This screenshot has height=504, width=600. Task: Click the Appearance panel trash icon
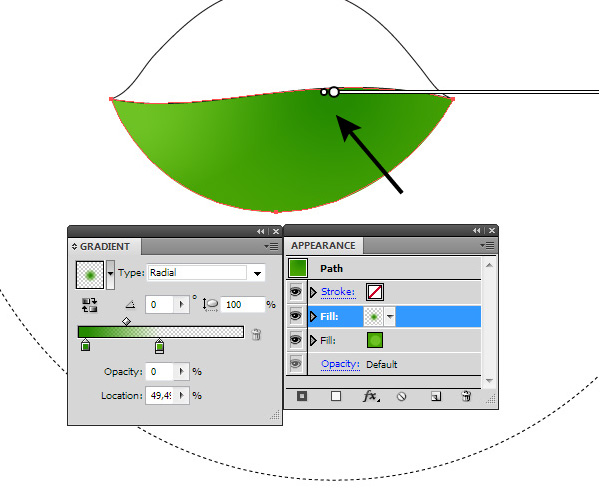coord(465,397)
